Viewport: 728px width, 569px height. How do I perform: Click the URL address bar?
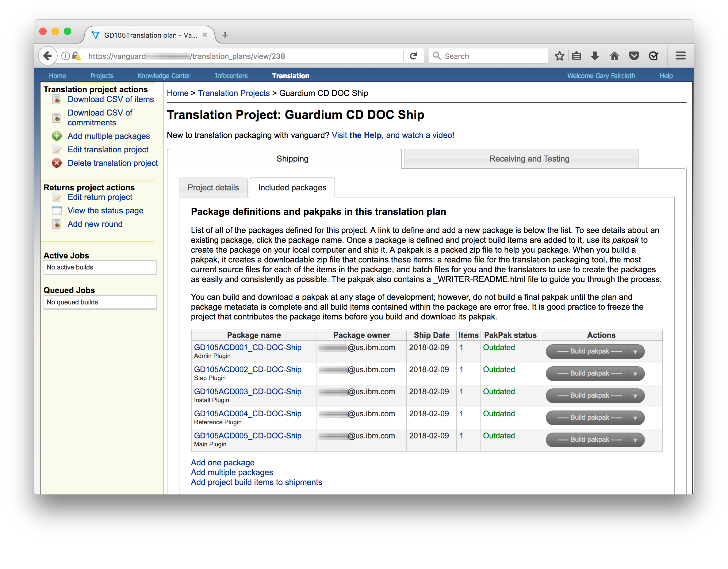[243, 56]
